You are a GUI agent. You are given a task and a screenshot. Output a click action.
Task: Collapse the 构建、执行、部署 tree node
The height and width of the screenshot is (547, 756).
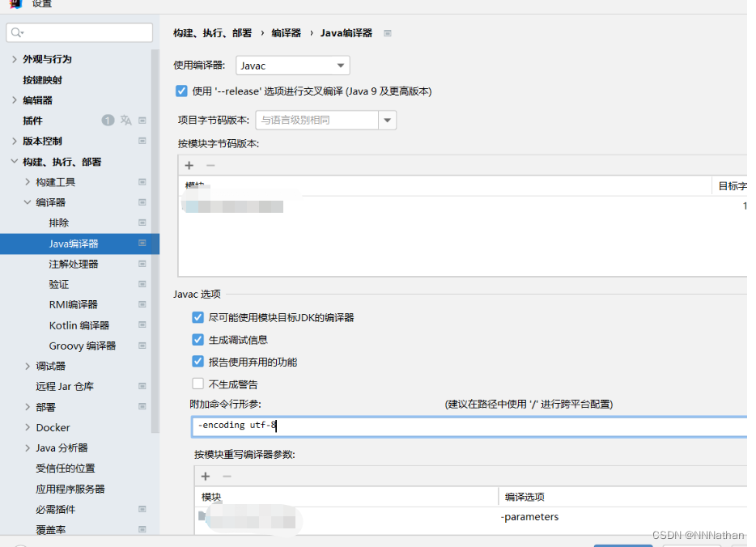(14, 161)
